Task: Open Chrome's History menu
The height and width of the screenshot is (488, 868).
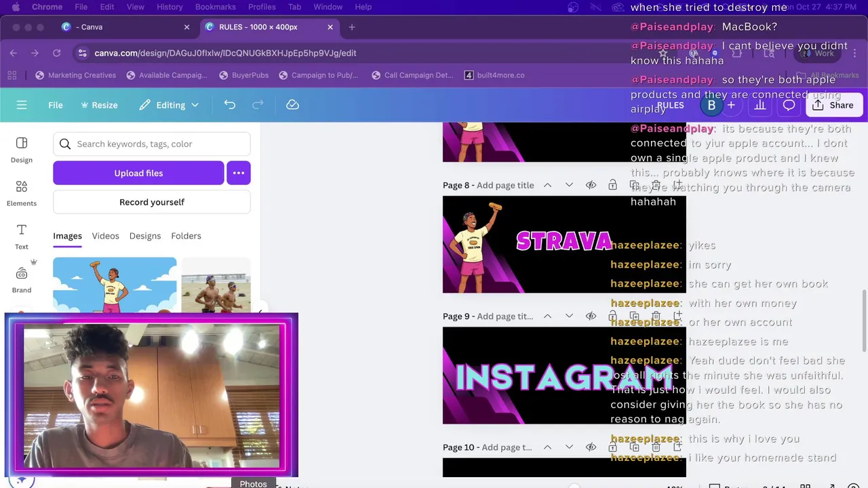Action: [170, 7]
